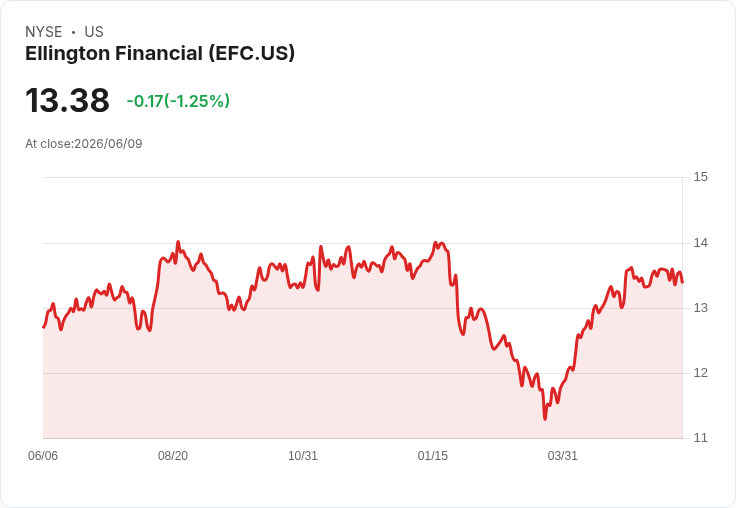Click the price peak near 01/15
Viewport: 736px width, 508px height.
436,243
